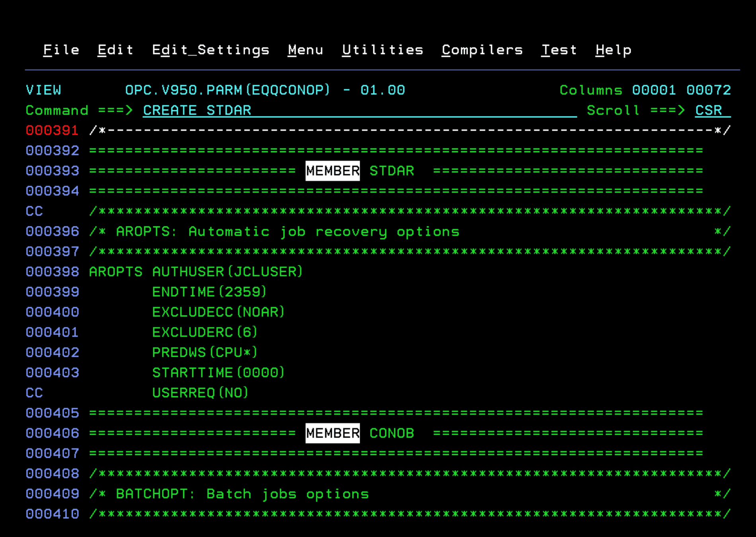Click the Scroll field showing CSR

[710, 110]
